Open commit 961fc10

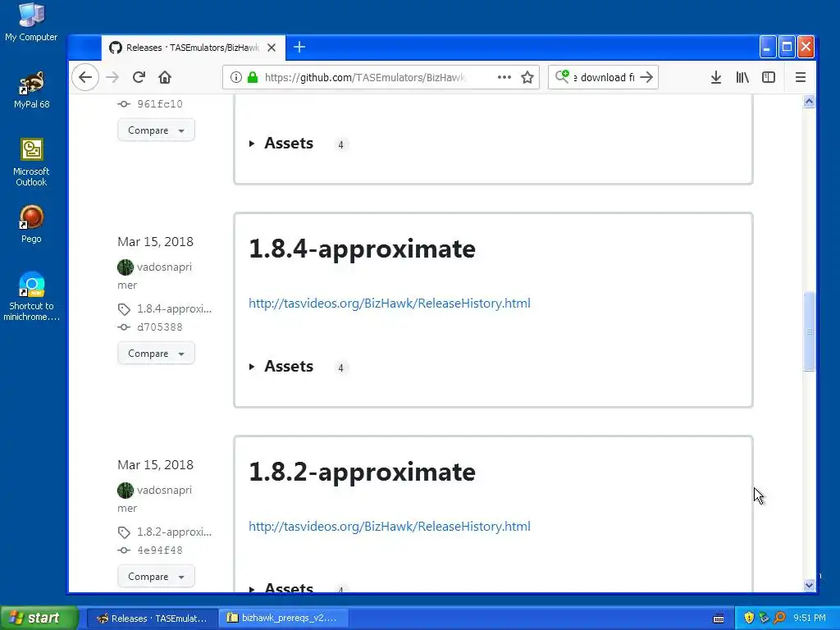tap(160, 104)
